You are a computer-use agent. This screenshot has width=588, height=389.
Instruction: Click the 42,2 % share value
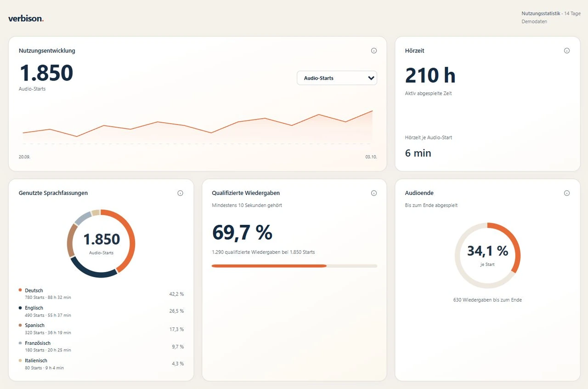point(176,294)
